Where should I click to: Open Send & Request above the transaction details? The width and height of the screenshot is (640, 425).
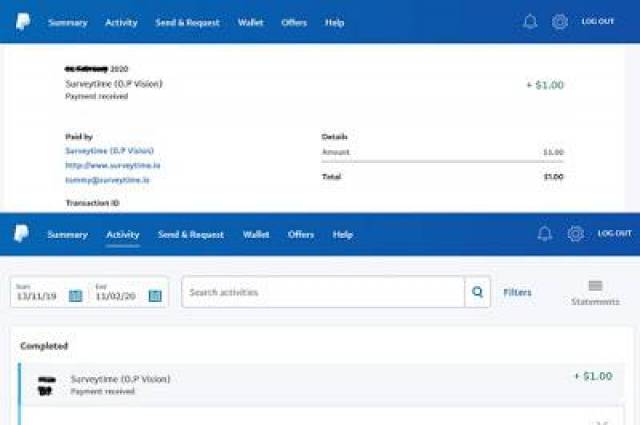187,22
